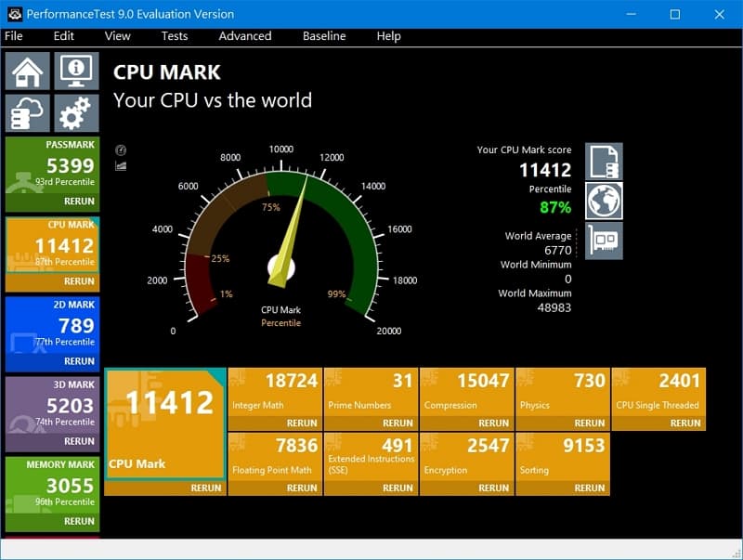Click the small gauge view icon
The height and width of the screenshot is (560, 743).
click(x=121, y=150)
